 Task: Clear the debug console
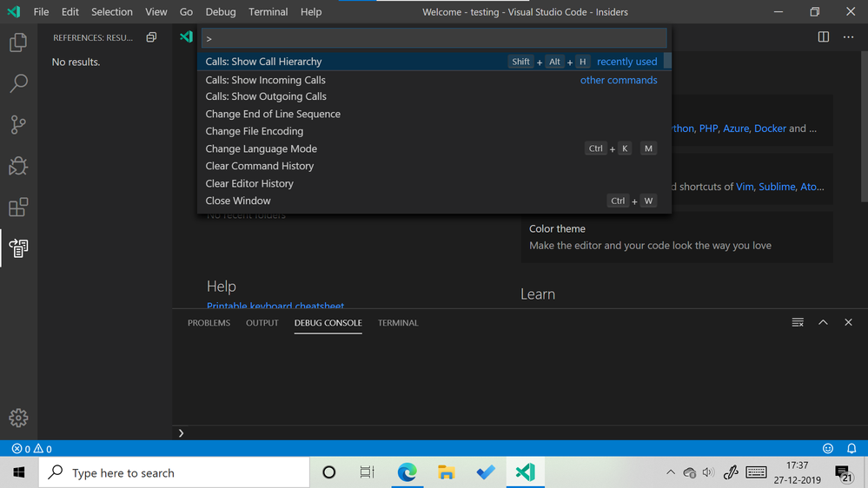(797, 322)
